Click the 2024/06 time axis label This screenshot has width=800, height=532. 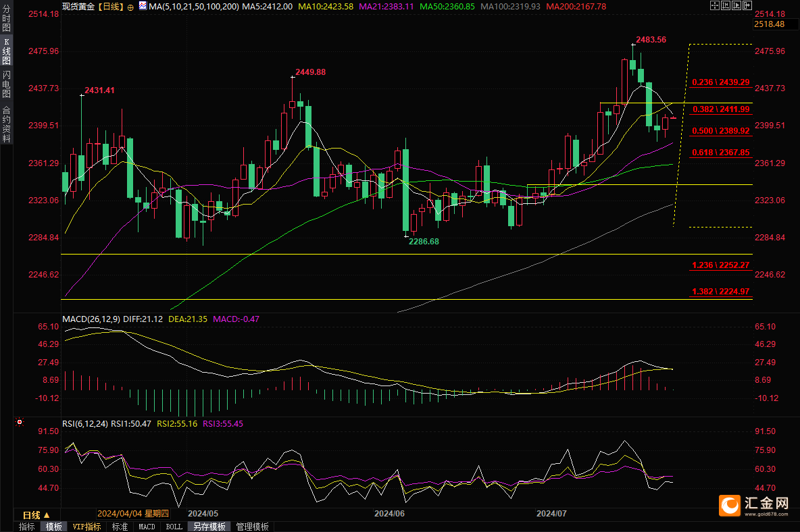(389, 514)
